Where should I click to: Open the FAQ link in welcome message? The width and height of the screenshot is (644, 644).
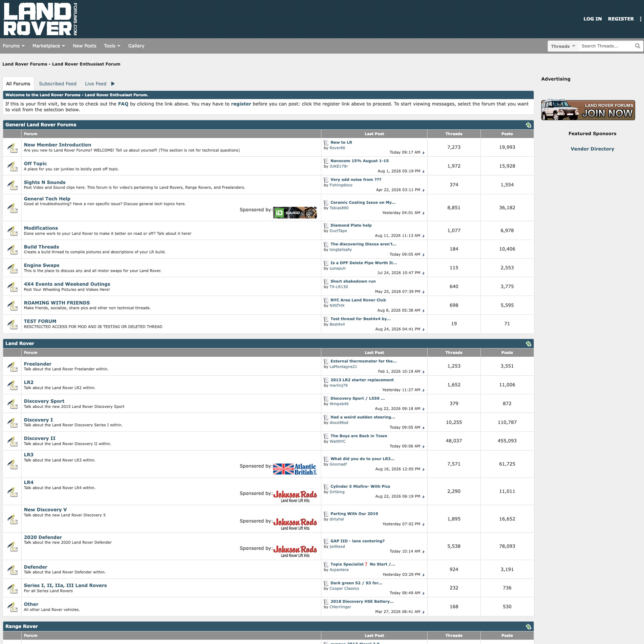point(123,104)
